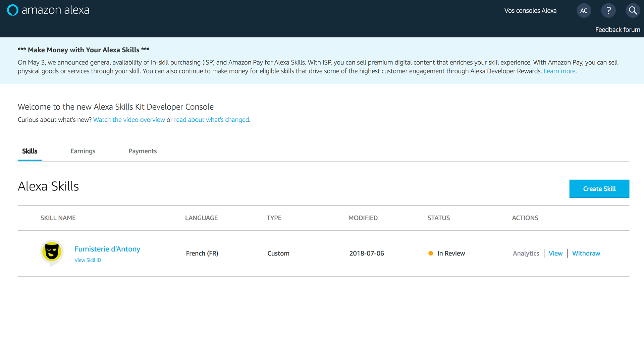Follow the Learn more link
This screenshot has width=644, height=342.
pyautogui.click(x=559, y=71)
